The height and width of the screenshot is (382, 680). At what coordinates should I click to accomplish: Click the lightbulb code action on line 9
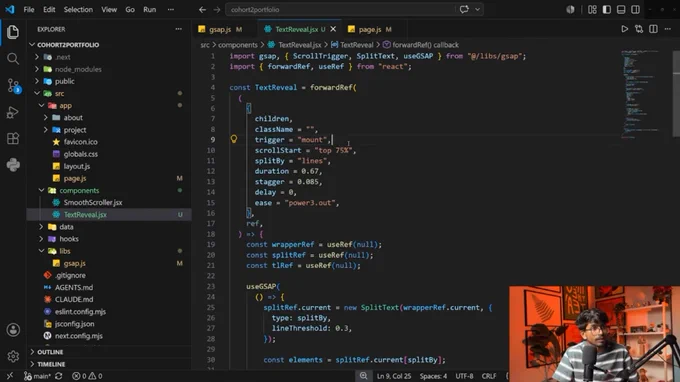[x=234, y=139]
